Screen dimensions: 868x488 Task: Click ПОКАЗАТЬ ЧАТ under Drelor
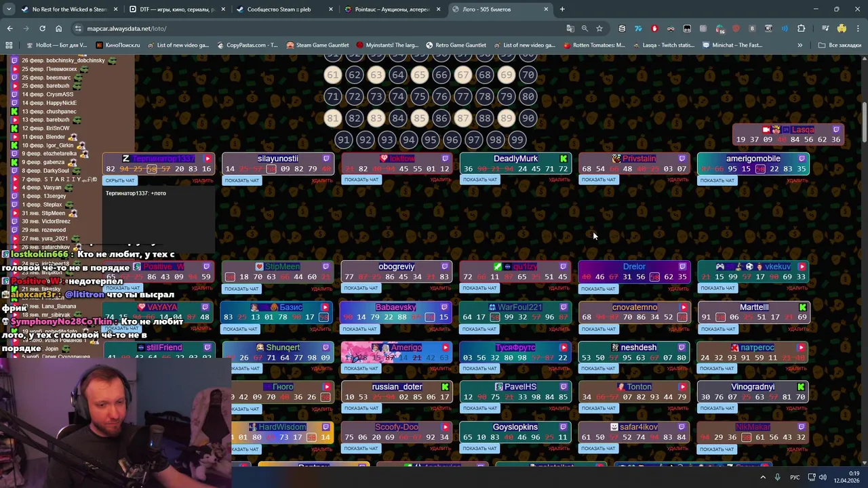pos(598,289)
